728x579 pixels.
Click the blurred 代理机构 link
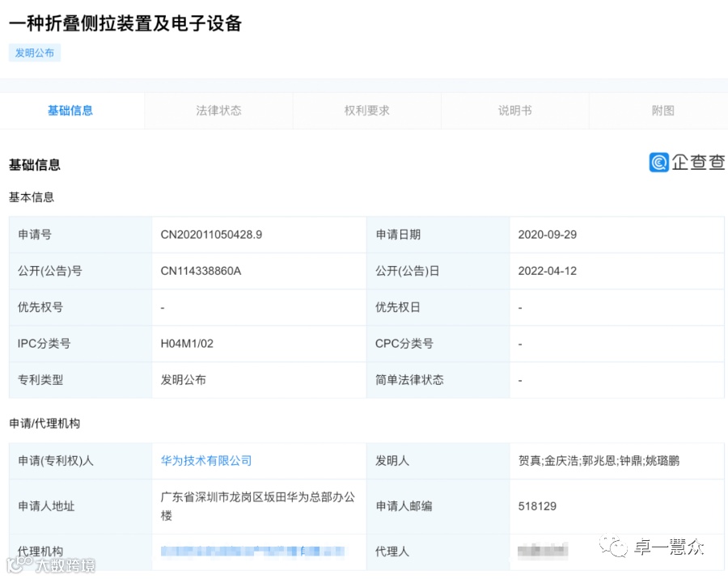252,552
